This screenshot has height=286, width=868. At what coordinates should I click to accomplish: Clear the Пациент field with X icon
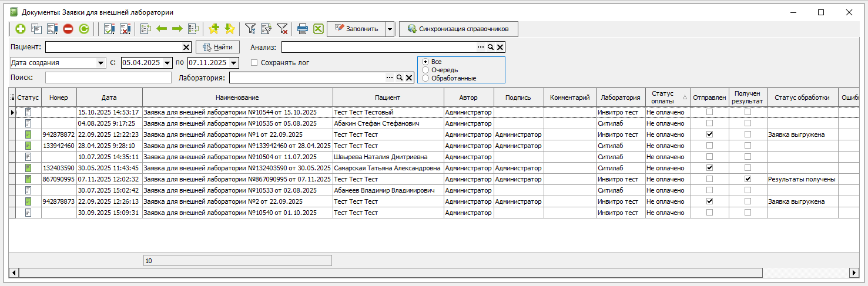187,48
